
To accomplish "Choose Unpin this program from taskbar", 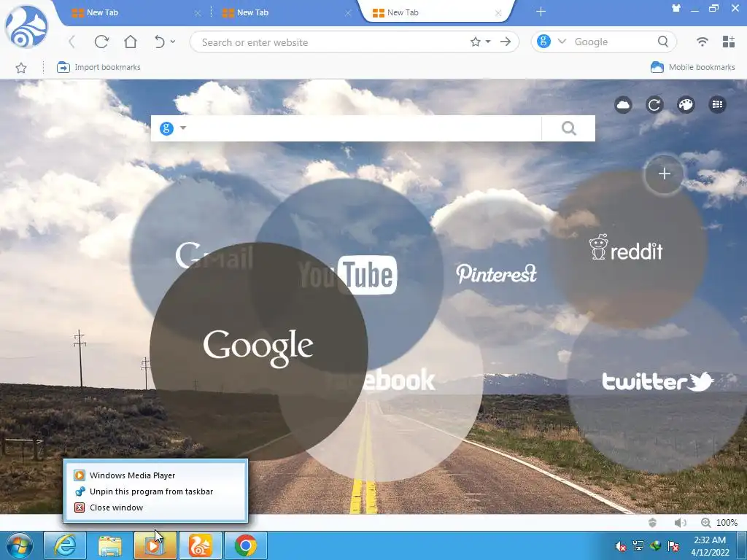I will [156, 491].
